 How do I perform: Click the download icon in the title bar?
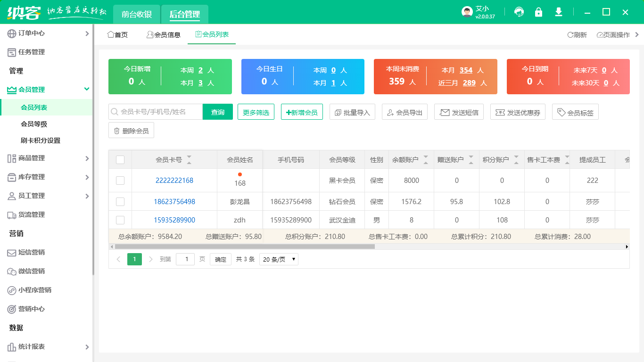(558, 12)
